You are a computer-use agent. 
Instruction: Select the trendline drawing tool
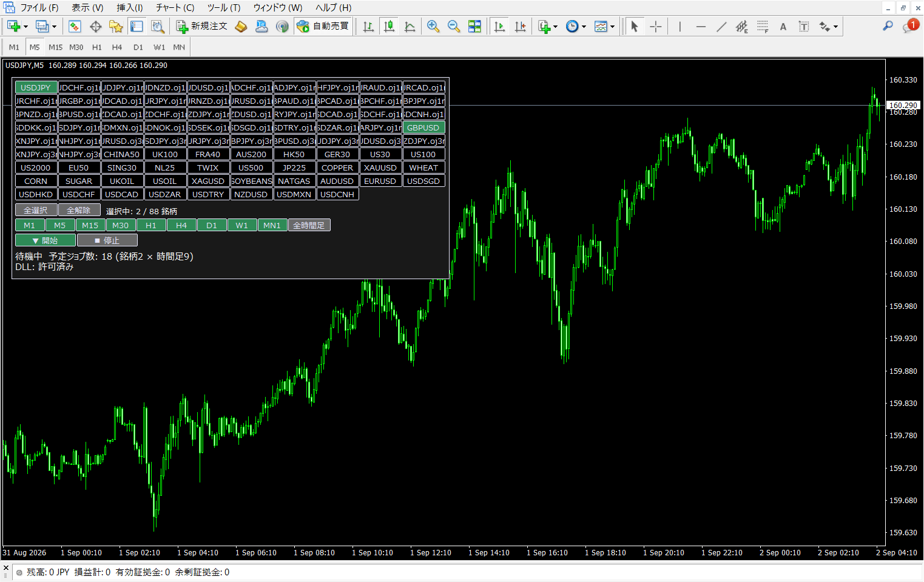721,26
